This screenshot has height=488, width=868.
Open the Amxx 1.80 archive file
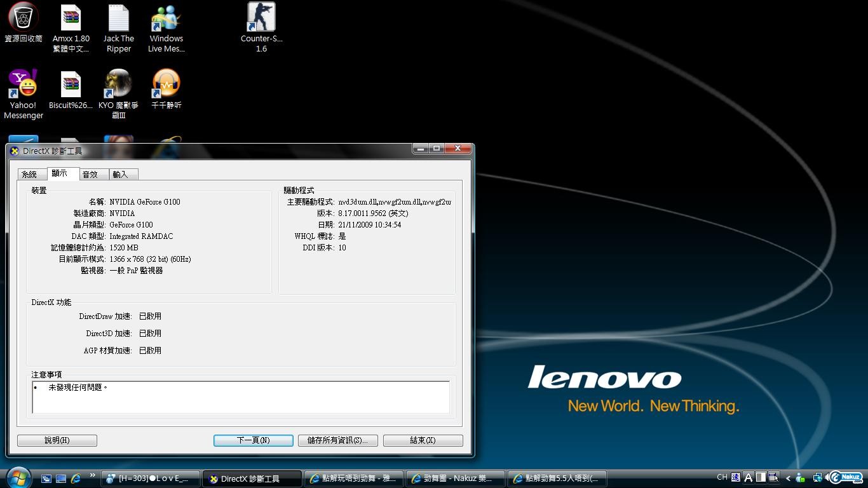(71, 28)
